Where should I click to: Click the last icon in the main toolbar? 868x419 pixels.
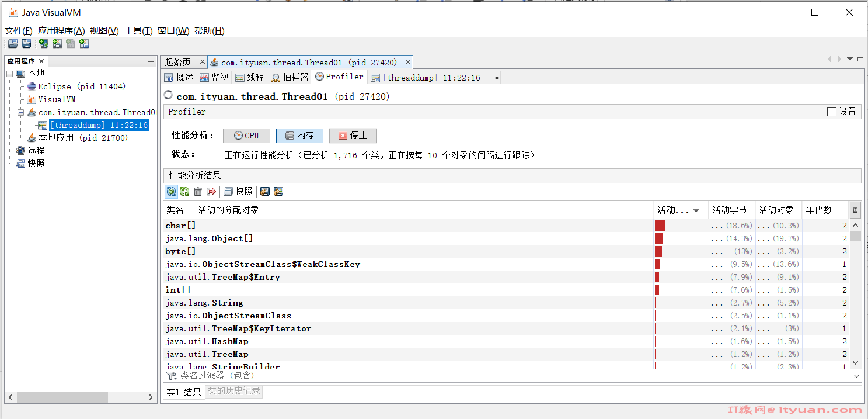click(84, 44)
